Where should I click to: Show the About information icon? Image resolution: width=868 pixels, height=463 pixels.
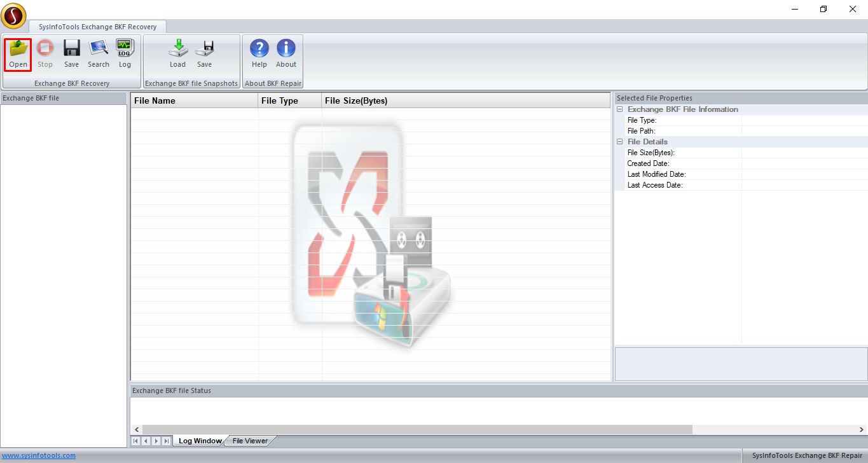[x=286, y=54]
